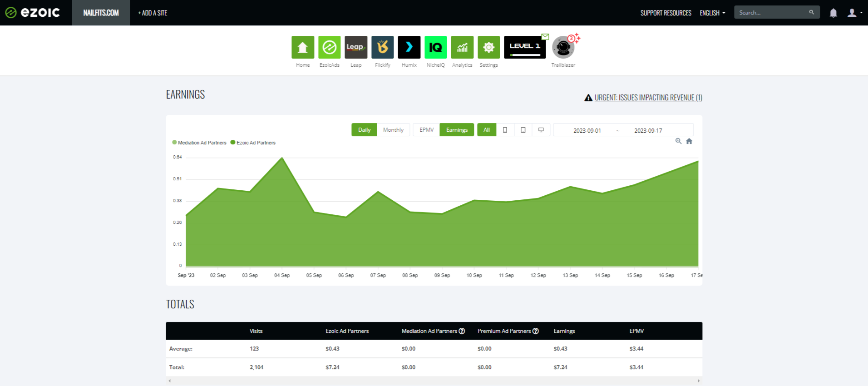Filter by tablet device icon
868x386 pixels.
tap(523, 130)
